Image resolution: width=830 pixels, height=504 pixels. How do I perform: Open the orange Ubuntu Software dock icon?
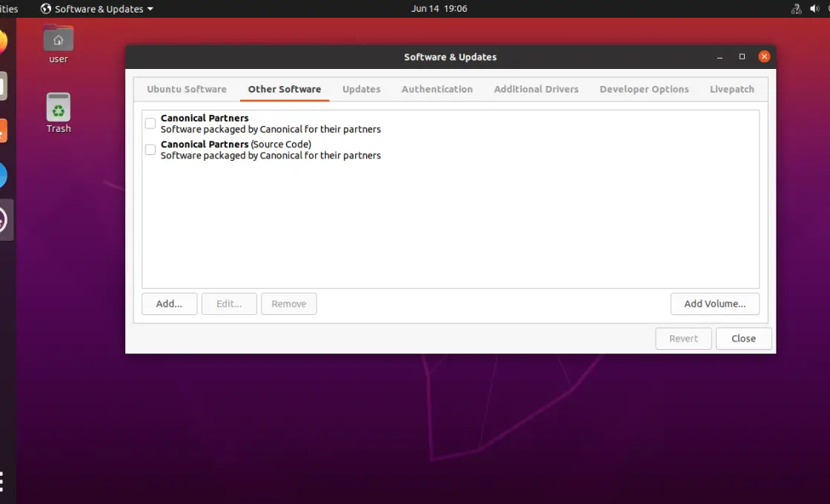(3, 130)
